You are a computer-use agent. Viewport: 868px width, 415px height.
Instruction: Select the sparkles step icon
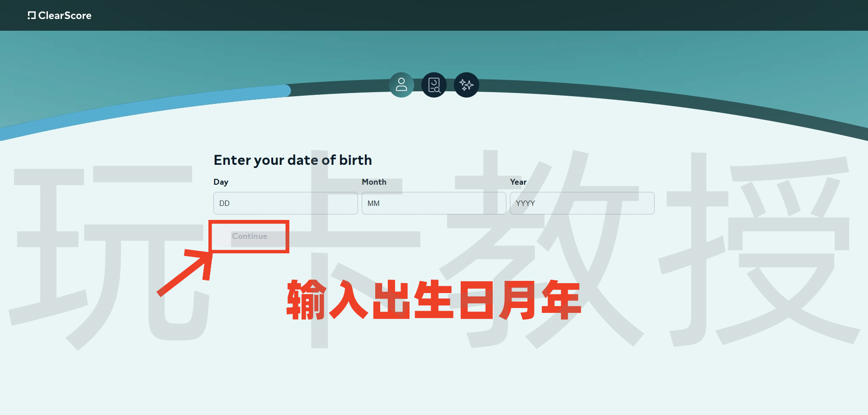[x=467, y=85]
